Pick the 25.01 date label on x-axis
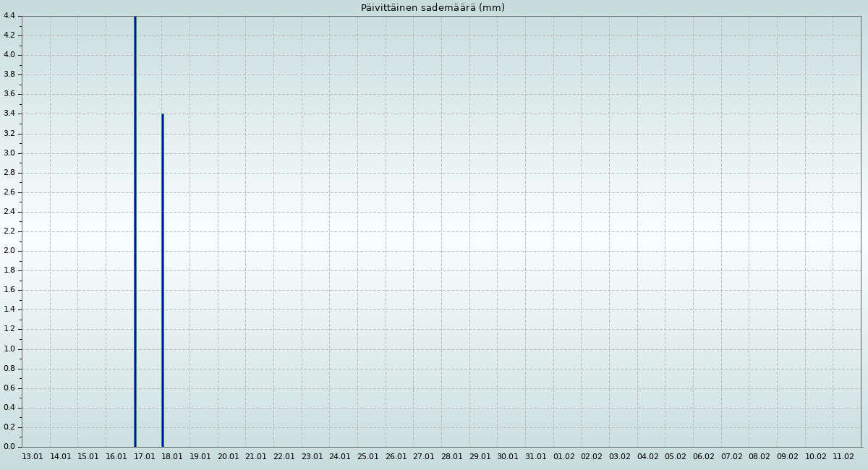This screenshot has height=470, width=868. click(x=368, y=457)
